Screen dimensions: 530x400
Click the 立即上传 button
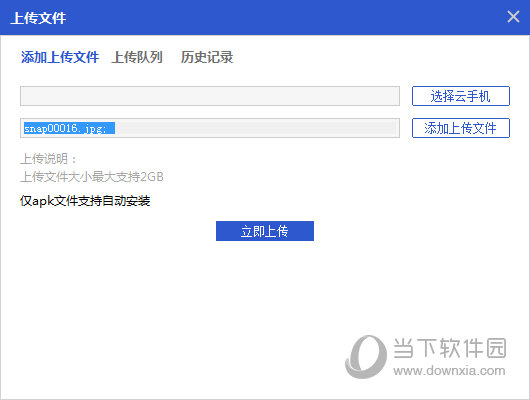265,231
